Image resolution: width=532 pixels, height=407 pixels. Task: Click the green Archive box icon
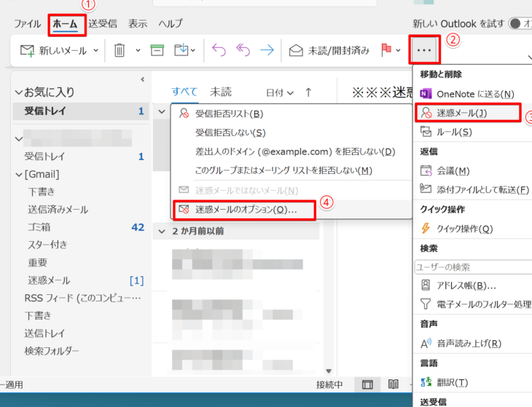[157, 50]
